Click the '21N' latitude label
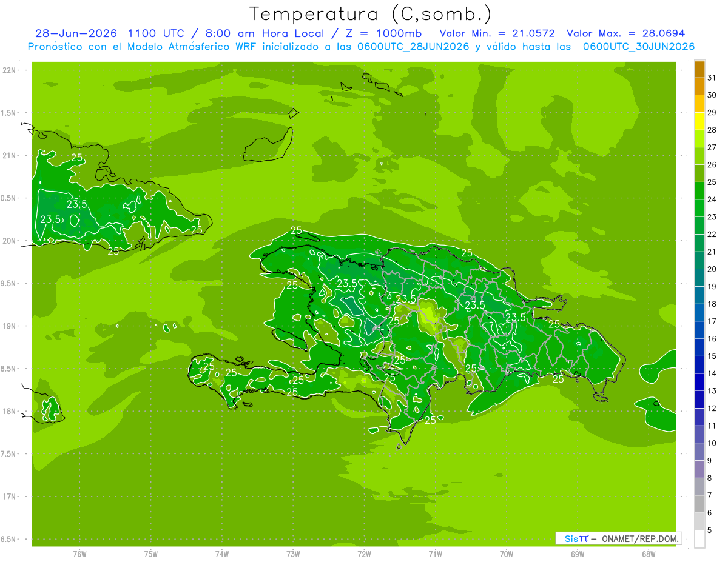Viewport: 728px width, 562px height. (x=10, y=155)
